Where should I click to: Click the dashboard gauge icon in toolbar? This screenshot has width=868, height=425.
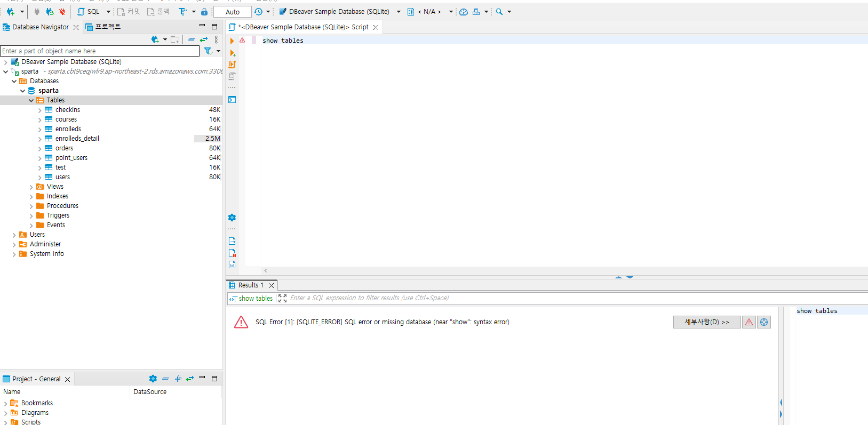click(x=464, y=12)
